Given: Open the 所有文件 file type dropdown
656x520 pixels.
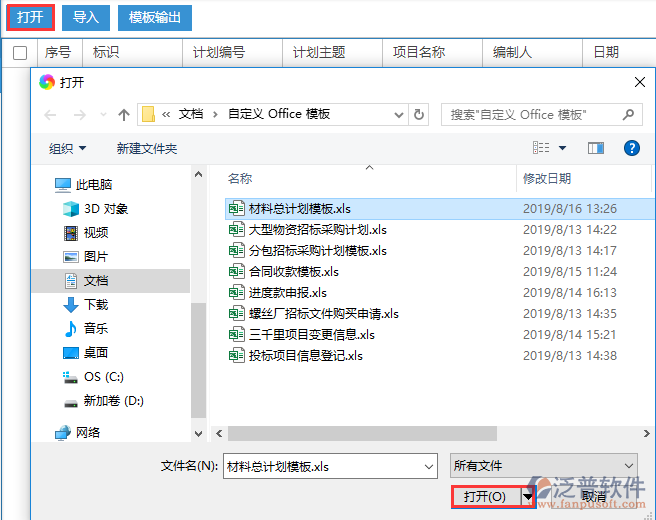Looking at the screenshot, I should (543, 466).
